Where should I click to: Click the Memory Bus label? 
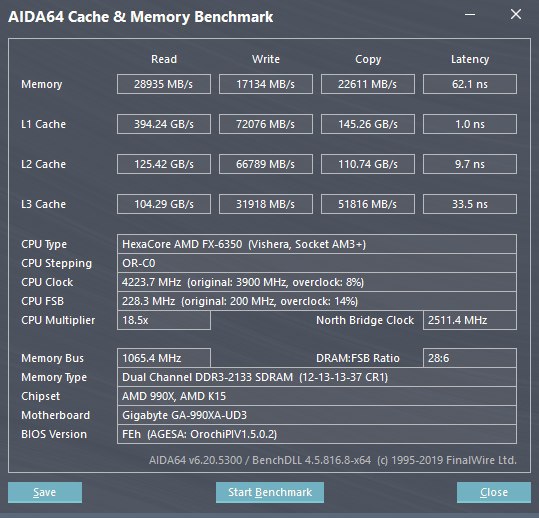[x=52, y=359]
